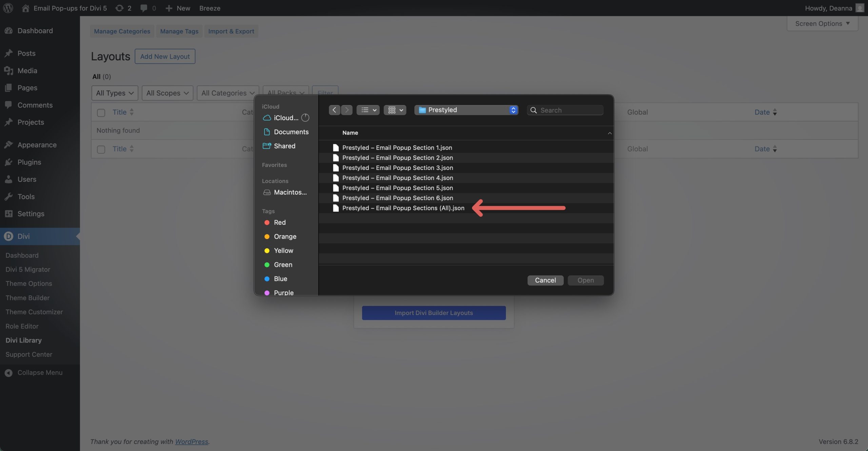Cancel the file selection dialog
Viewport: 868px width, 451px height.
545,280
